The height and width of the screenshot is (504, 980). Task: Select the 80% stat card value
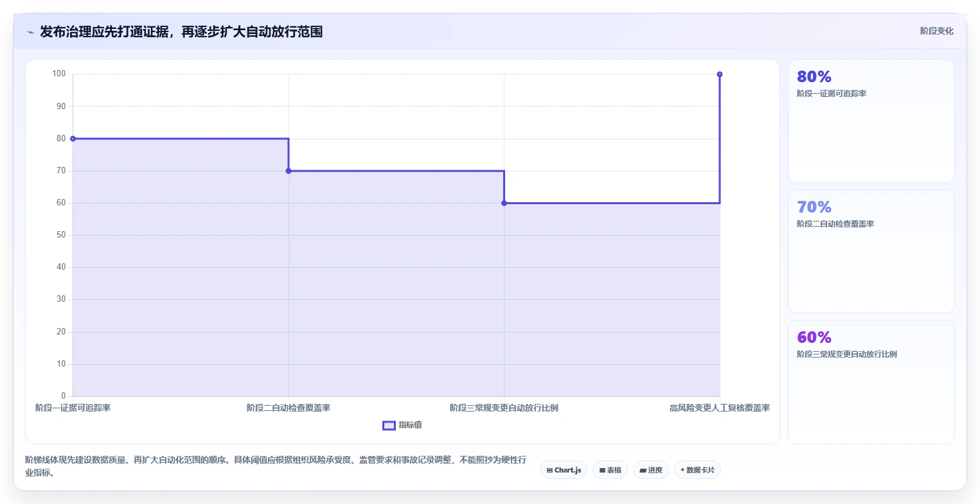click(x=814, y=76)
